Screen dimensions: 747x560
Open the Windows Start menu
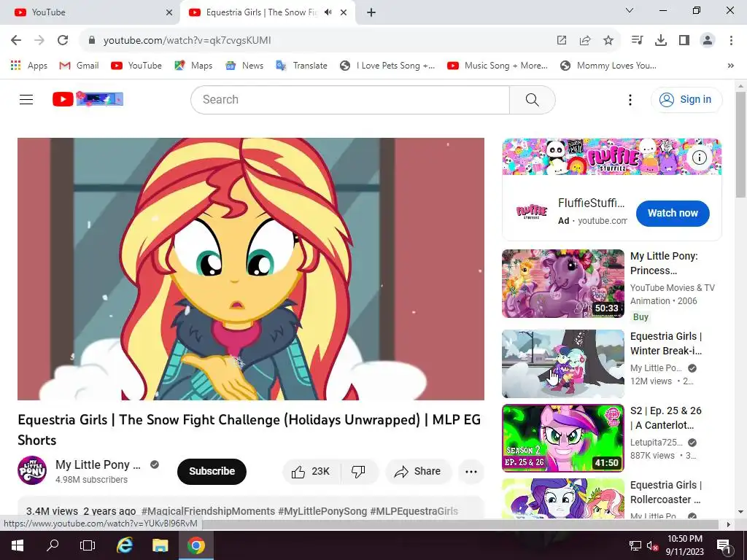[18, 545]
